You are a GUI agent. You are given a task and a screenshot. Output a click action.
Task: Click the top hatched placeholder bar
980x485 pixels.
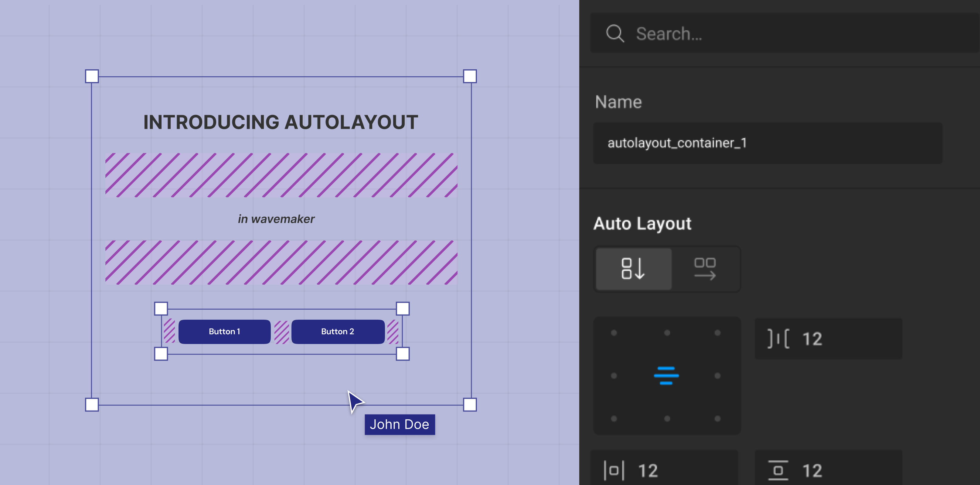point(281,176)
